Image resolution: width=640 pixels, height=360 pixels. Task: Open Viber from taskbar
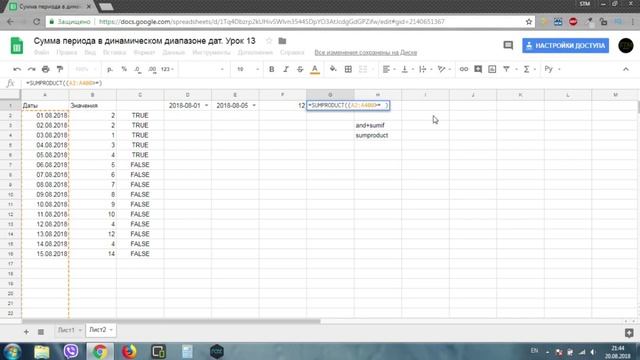coord(71,351)
